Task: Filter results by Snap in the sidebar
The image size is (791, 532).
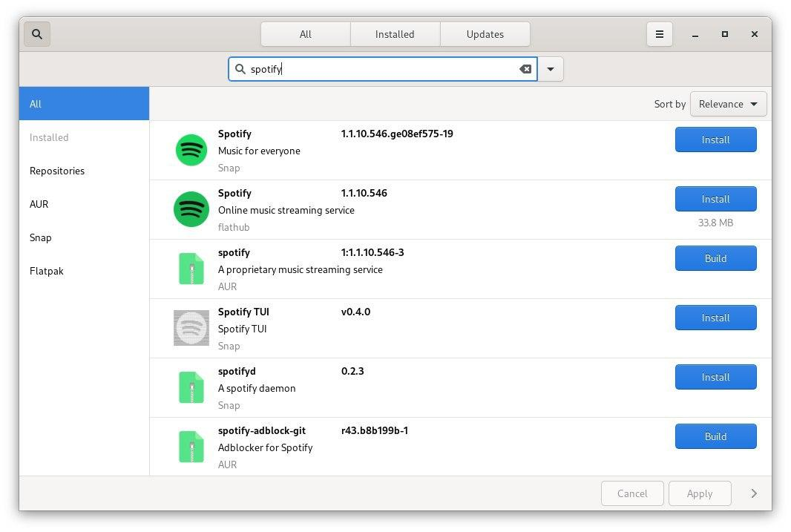Action: (85, 237)
